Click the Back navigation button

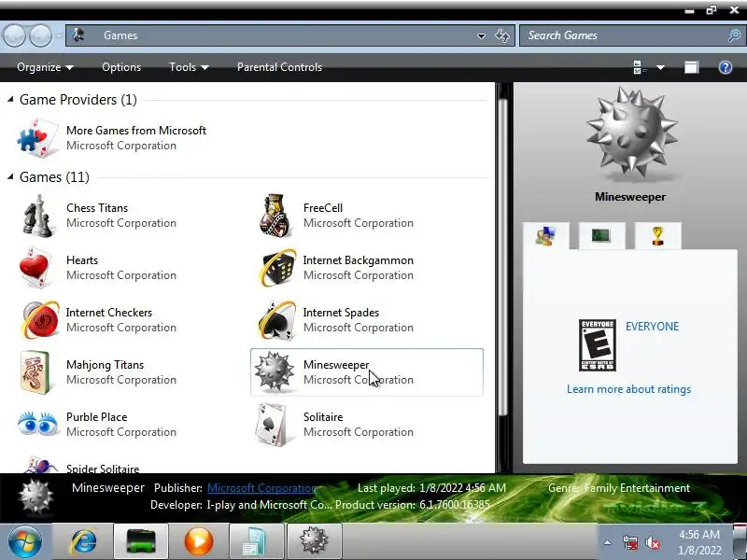(x=14, y=35)
